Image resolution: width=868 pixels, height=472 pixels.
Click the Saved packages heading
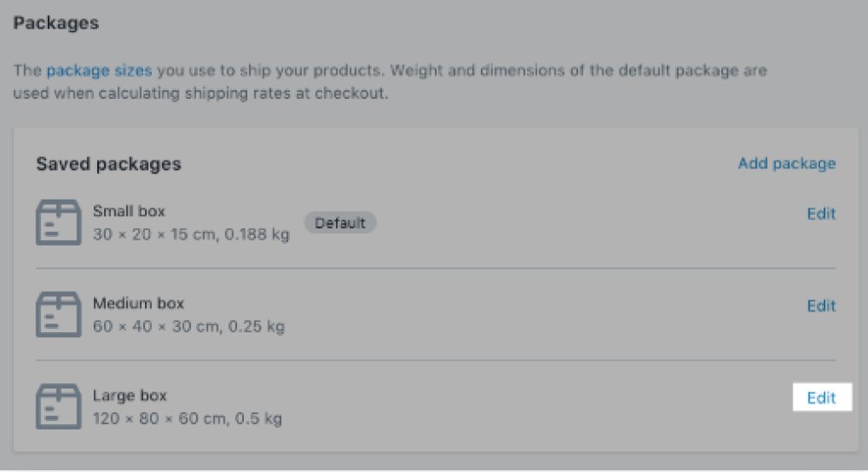[108, 164]
